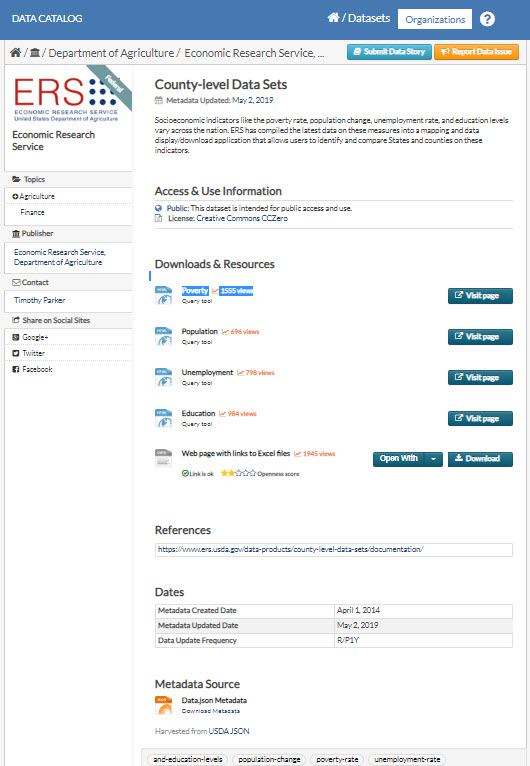530x766 pixels.
Task: Select the population-change tag
Action: point(269,759)
